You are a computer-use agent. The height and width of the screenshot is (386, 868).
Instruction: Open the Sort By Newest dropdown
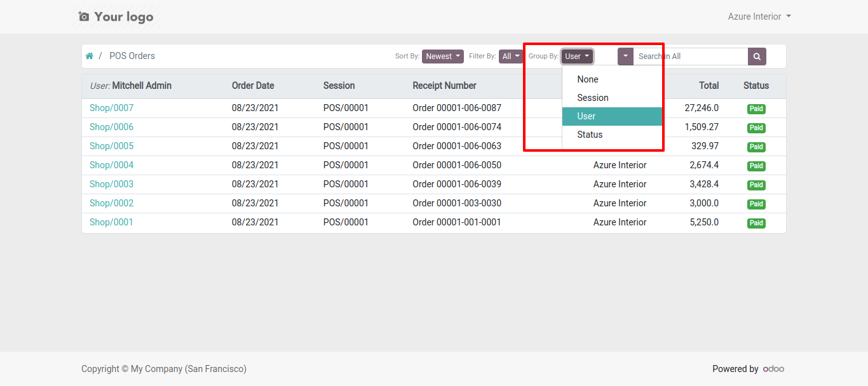[x=443, y=57]
